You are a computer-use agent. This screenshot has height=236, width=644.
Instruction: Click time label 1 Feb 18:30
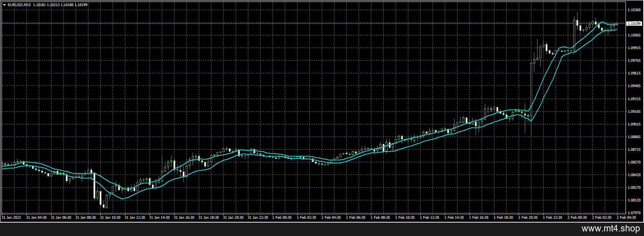pyautogui.click(x=503, y=218)
